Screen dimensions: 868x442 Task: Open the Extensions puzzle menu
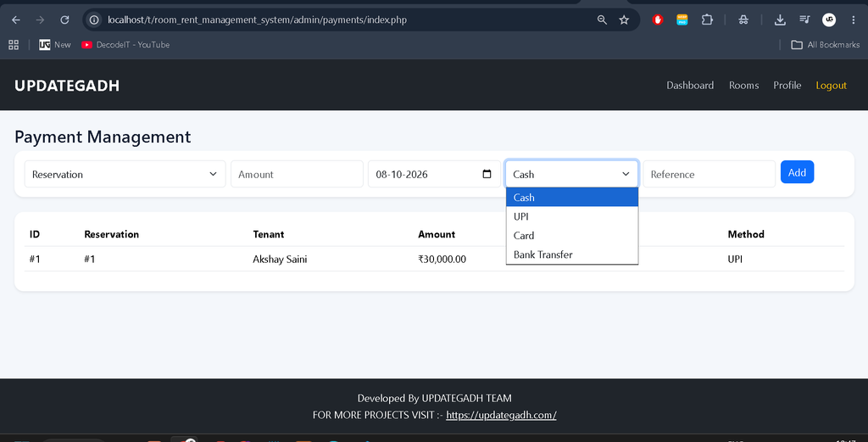pyautogui.click(x=707, y=20)
